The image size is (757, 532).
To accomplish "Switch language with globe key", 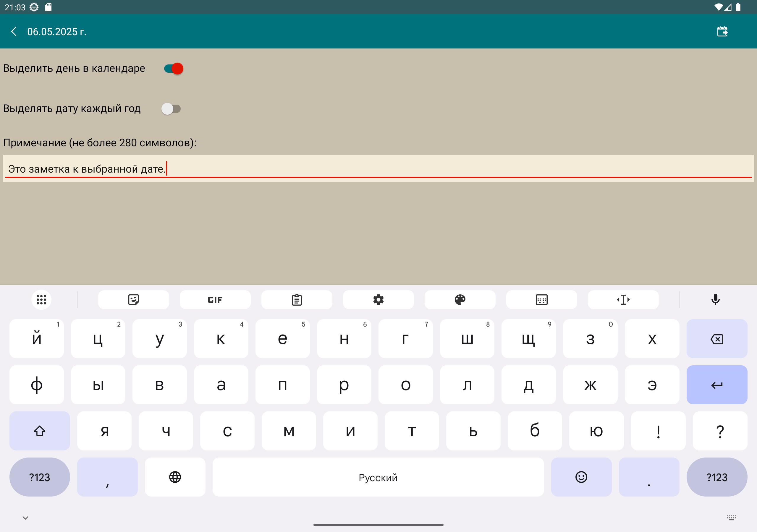I will click(175, 477).
